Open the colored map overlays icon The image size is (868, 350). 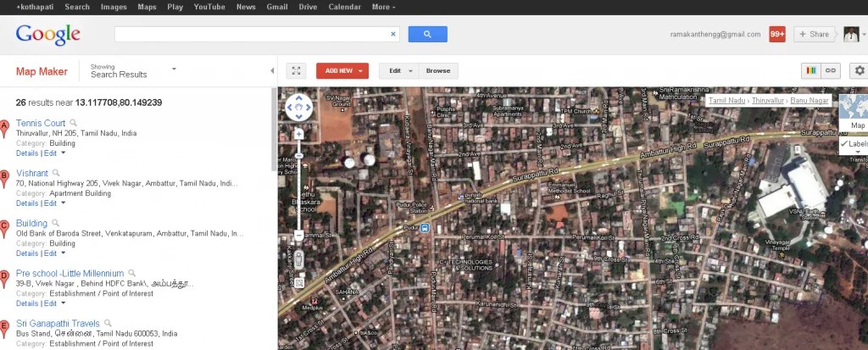click(x=811, y=71)
